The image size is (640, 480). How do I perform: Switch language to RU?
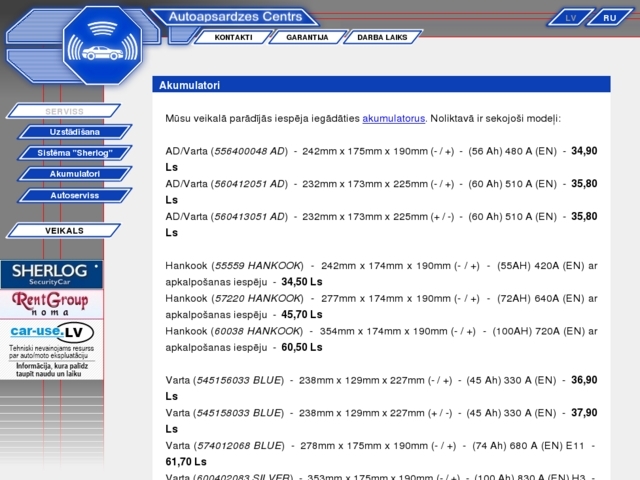coord(609,18)
